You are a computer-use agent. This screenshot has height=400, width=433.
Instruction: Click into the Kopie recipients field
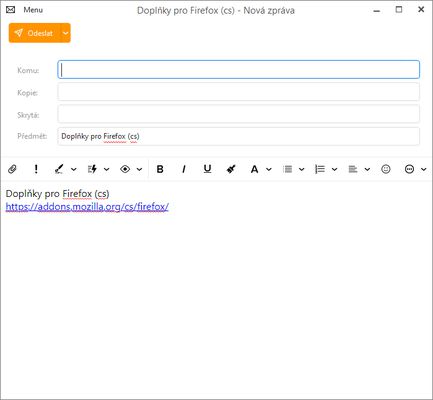[x=238, y=92]
